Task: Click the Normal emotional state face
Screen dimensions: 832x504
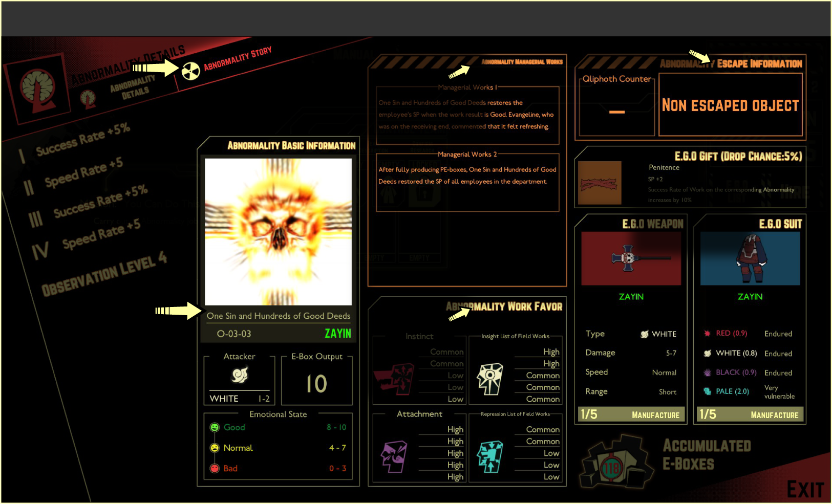Action: 215,448
